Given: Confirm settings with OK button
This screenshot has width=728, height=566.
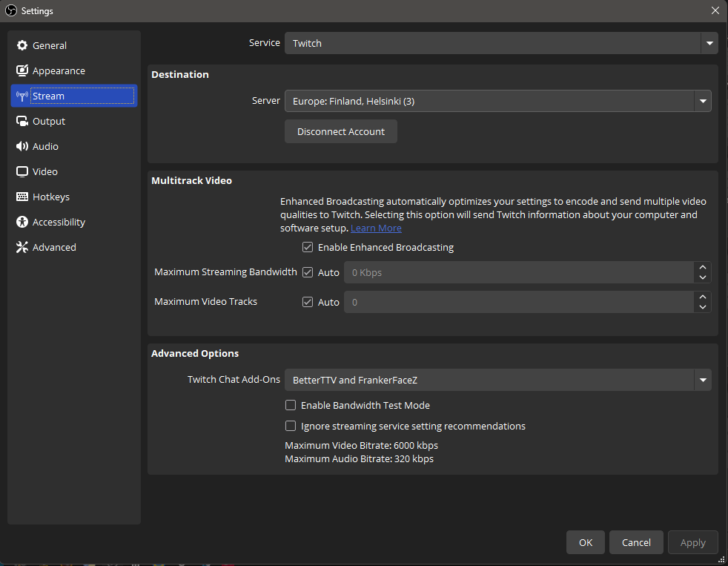Looking at the screenshot, I should coord(586,542).
